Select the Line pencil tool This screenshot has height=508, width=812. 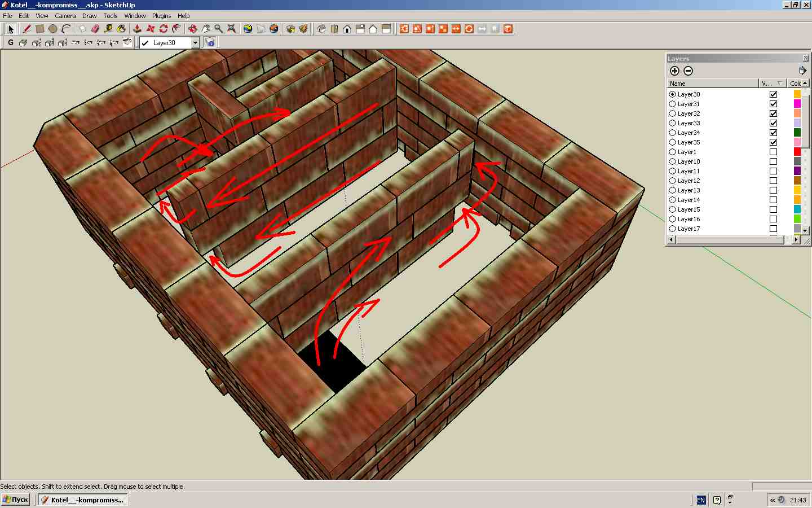(27, 29)
